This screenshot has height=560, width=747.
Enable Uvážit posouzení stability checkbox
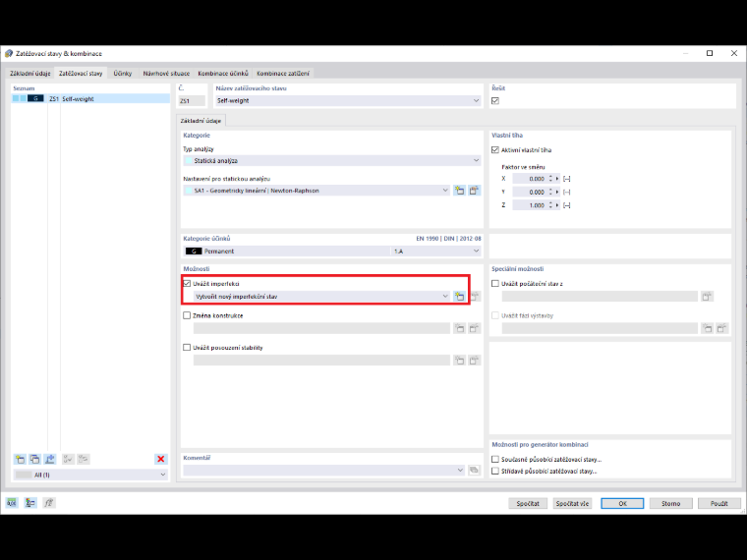[x=187, y=348]
